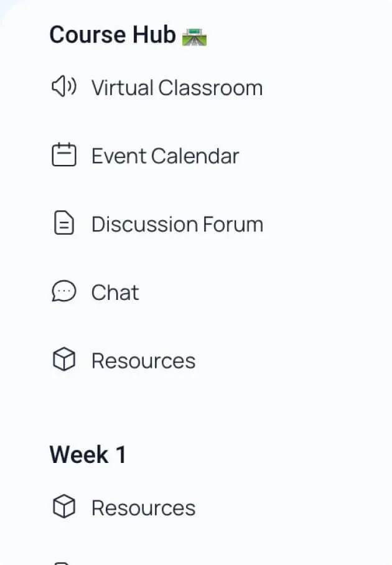Collapse the Course Hub section heading
Viewport: 392px width, 565px height.
(x=112, y=35)
